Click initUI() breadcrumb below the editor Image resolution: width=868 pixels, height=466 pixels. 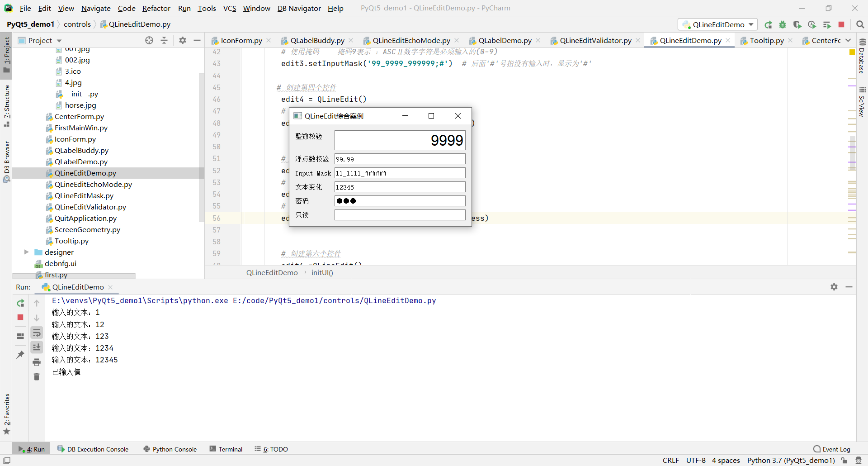click(322, 272)
